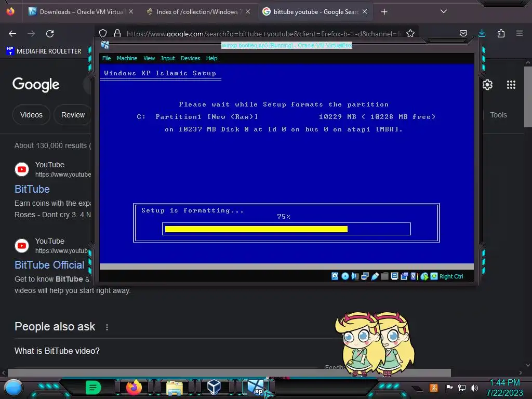This screenshot has width=532, height=399.
Task: Close the Downloads Oracle VM VirtualBox tab
Action: [131, 11]
